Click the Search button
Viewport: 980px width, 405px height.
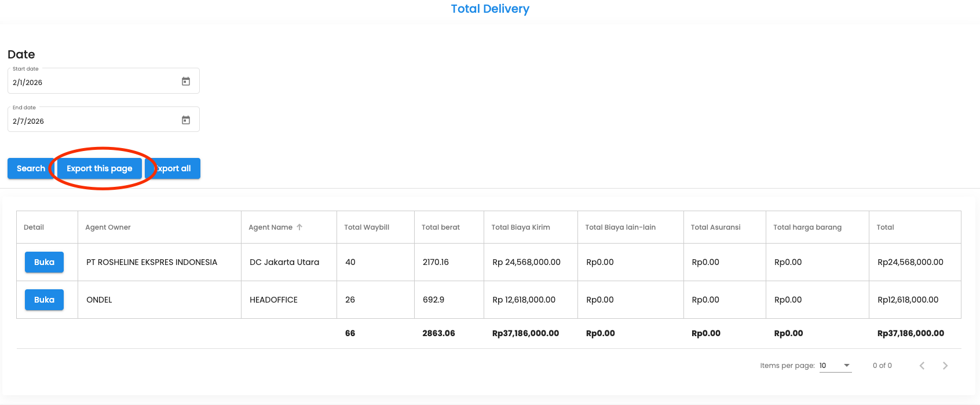click(31, 168)
